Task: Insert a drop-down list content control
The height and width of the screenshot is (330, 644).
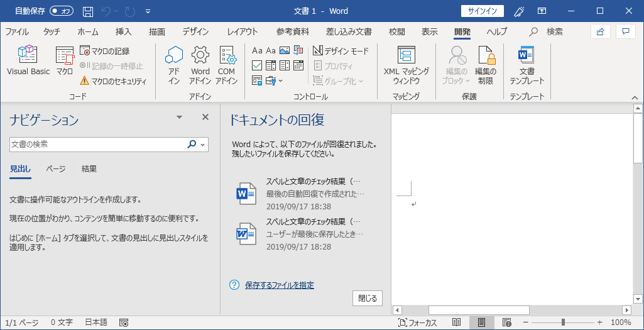Action: point(285,65)
